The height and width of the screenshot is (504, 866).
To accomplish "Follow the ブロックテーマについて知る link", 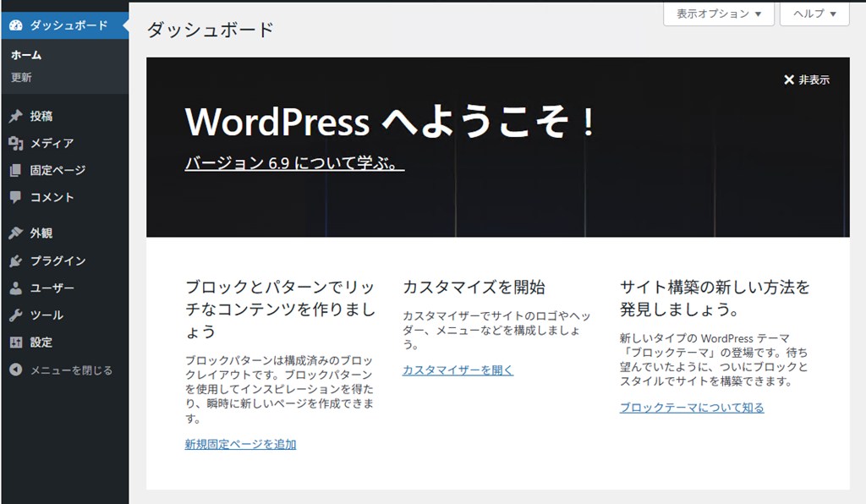I will [691, 408].
